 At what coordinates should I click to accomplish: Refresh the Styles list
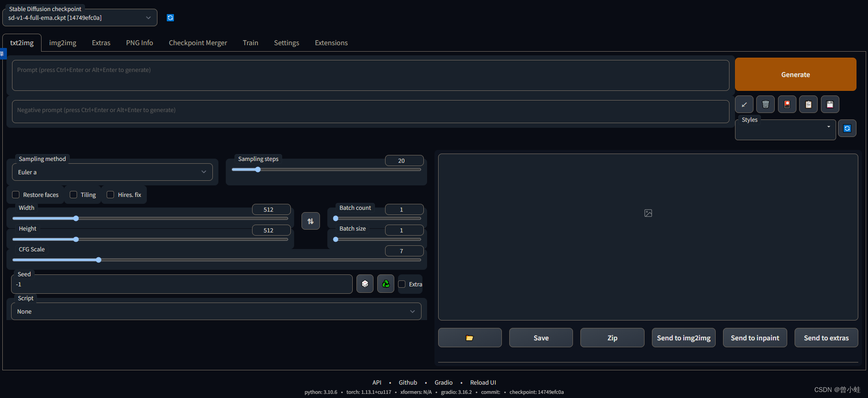(847, 128)
